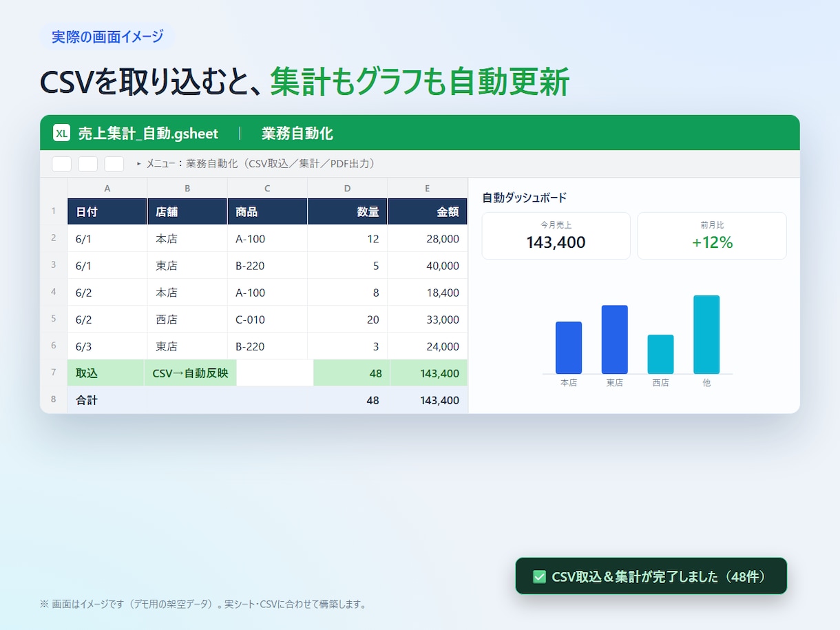Select total amount 143,400 in row 8
Viewport: 840px width, 630px height.
[439, 399]
